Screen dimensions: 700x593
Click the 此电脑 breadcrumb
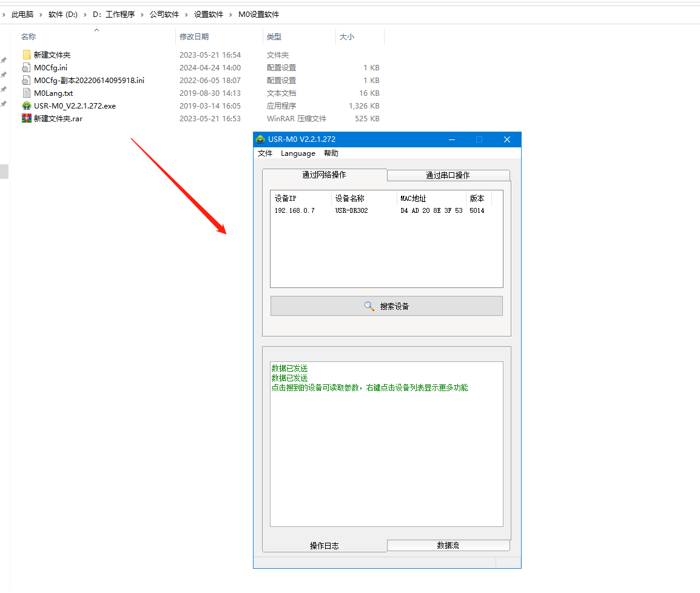point(22,15)
